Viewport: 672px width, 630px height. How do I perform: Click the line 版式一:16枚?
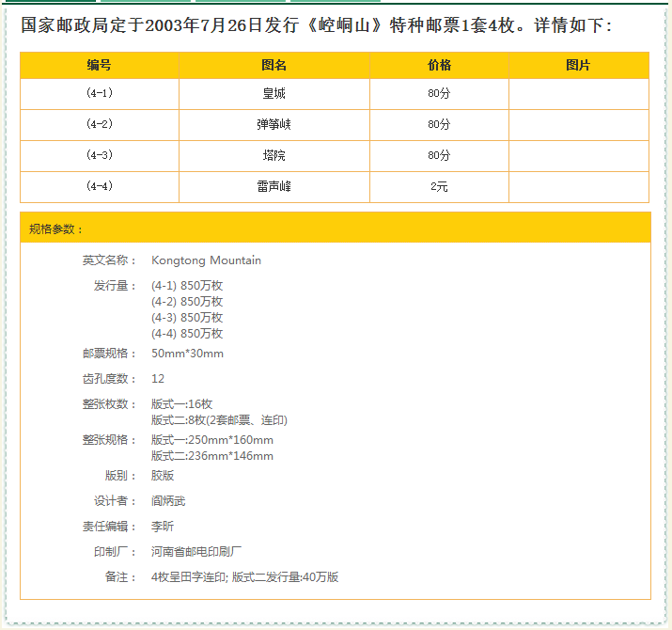(181, 404)
